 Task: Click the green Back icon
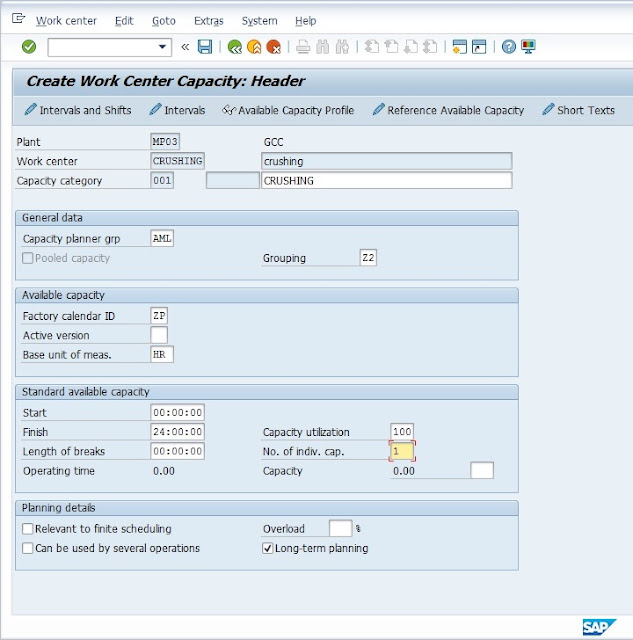pos(235,47)
